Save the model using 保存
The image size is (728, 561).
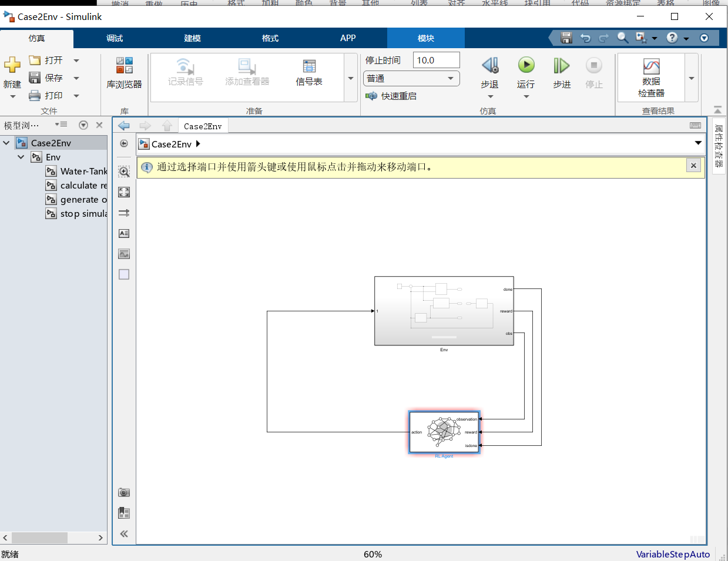point(46,78)
